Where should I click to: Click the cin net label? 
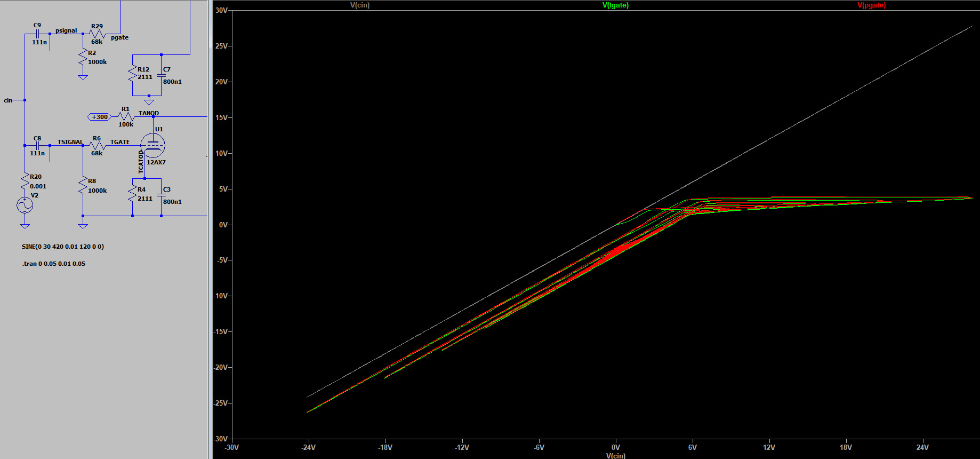8,100
